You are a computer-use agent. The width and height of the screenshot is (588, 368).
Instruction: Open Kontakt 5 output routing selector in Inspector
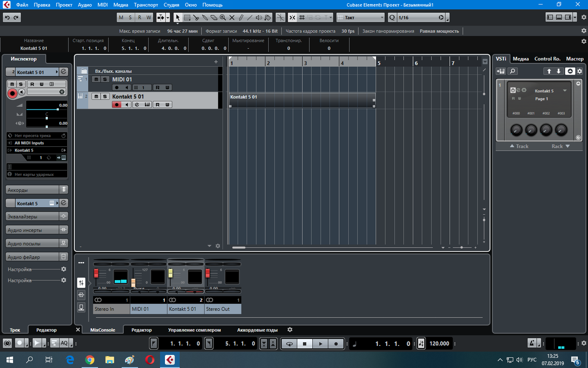point(37,150)
